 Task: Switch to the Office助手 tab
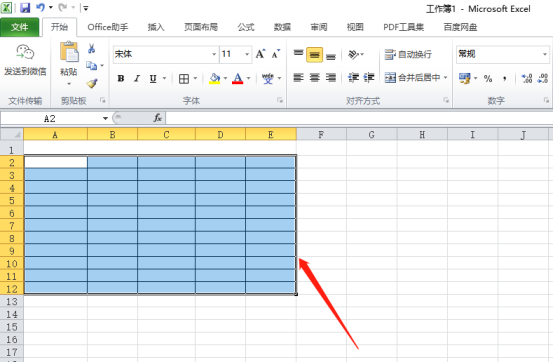click(x=108, y=27)
